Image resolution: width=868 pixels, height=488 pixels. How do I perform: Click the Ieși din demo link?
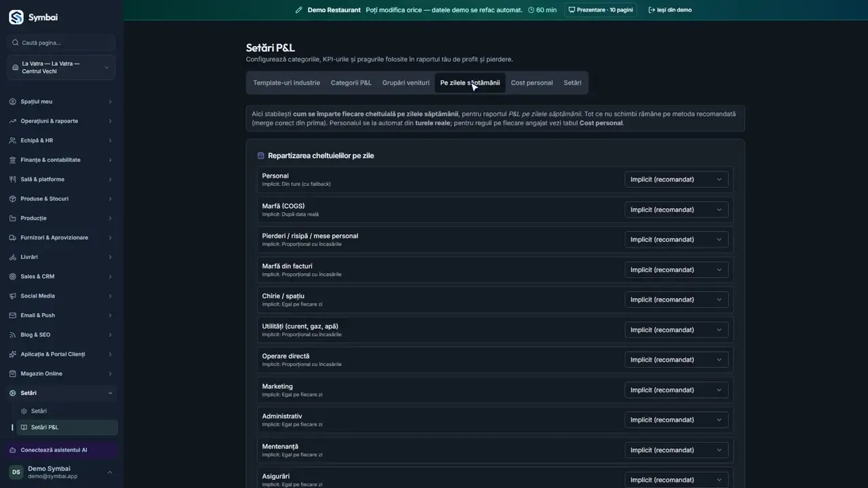(670, 10)
